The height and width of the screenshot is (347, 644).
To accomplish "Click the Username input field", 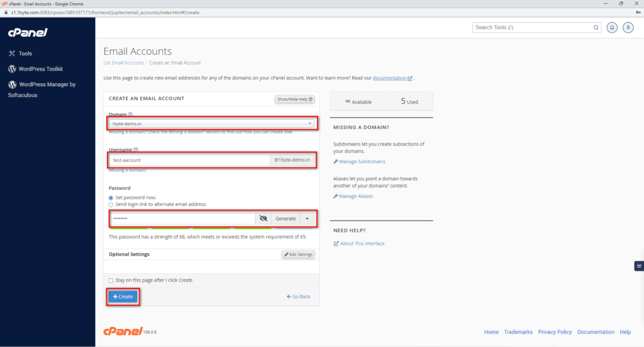I will tap(189, 160).
